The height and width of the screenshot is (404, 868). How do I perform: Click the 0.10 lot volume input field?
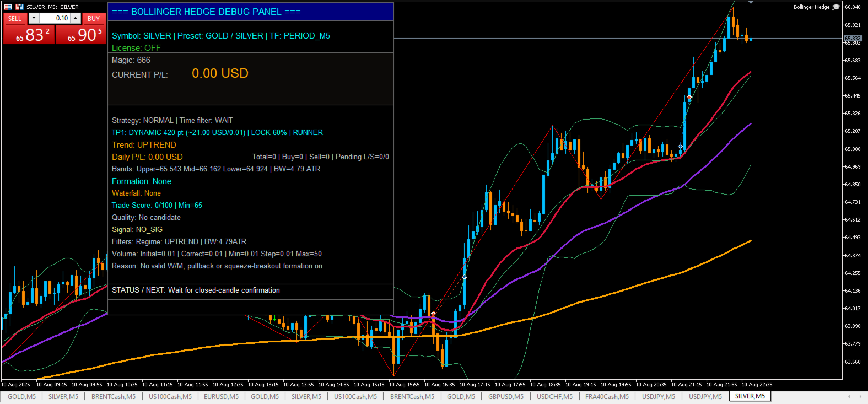click(x=55, y=18)
